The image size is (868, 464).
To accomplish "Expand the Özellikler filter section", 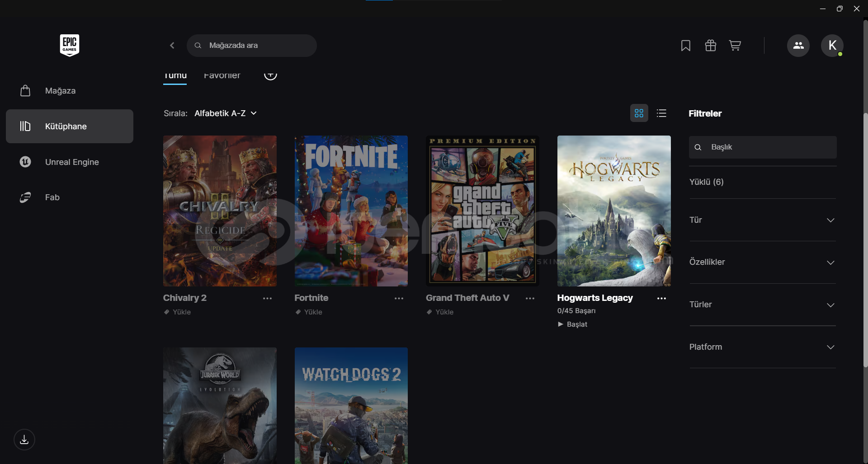I will pos(762,262).
